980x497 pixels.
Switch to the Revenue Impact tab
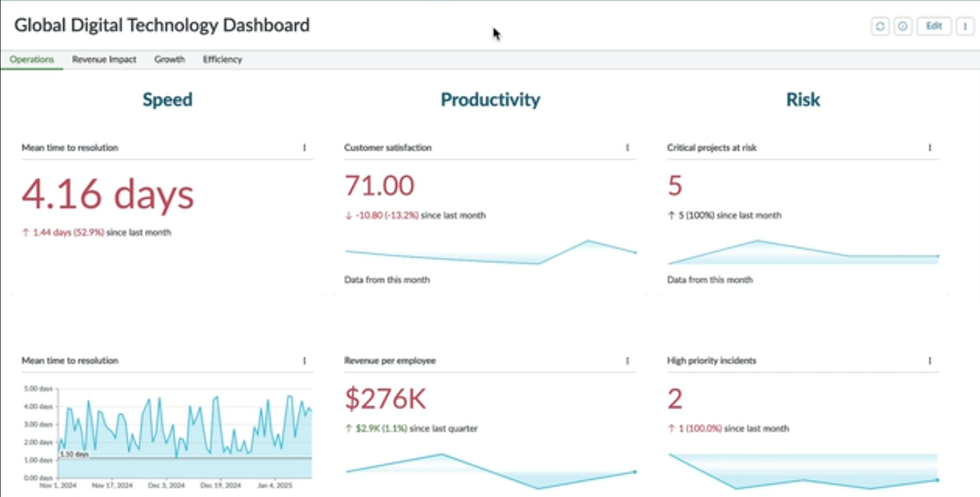pyautogui.click(x=104, y=59)
